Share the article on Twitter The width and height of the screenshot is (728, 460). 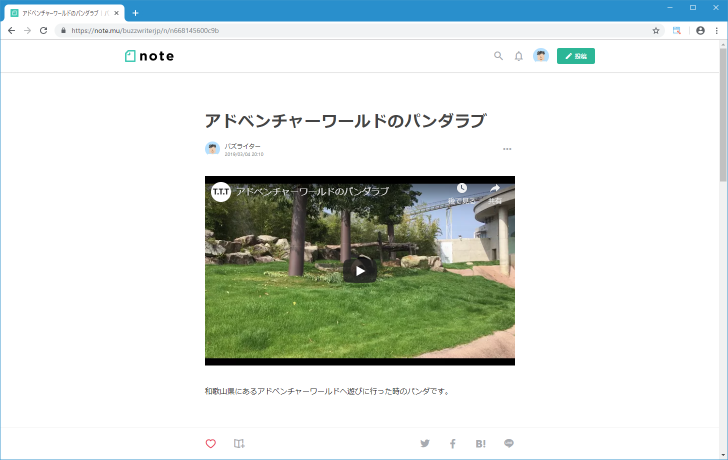click(425, 443)
